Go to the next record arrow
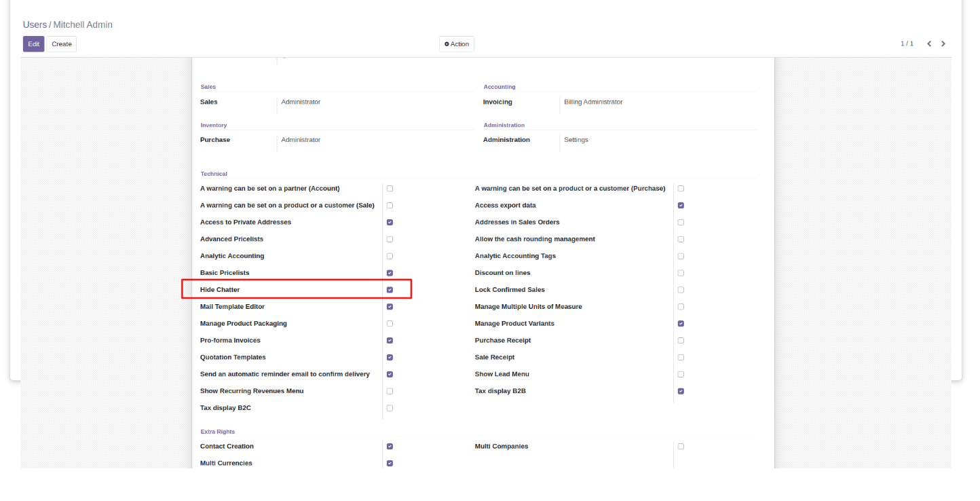This screenshot has width=980, height=501. pyautogui.click(x=943, y=44)
